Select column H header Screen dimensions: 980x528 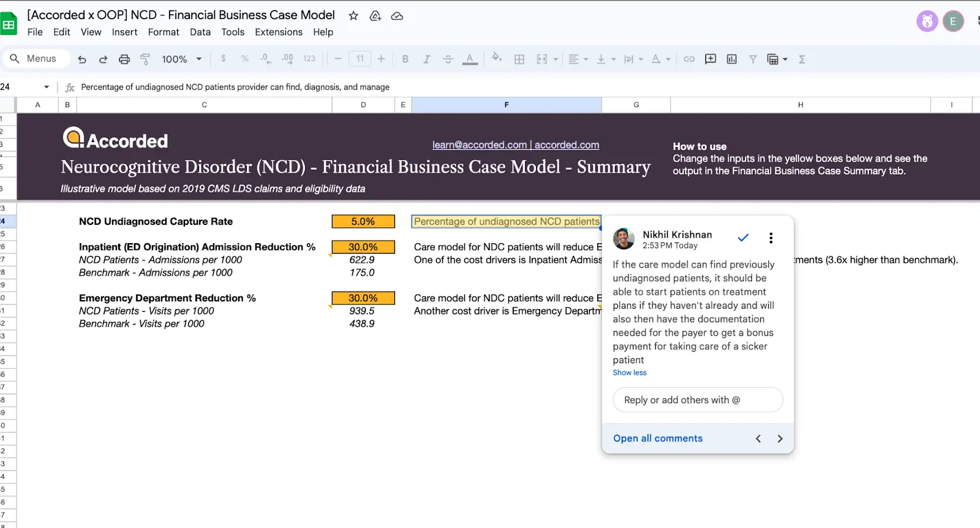coord(801,105)
